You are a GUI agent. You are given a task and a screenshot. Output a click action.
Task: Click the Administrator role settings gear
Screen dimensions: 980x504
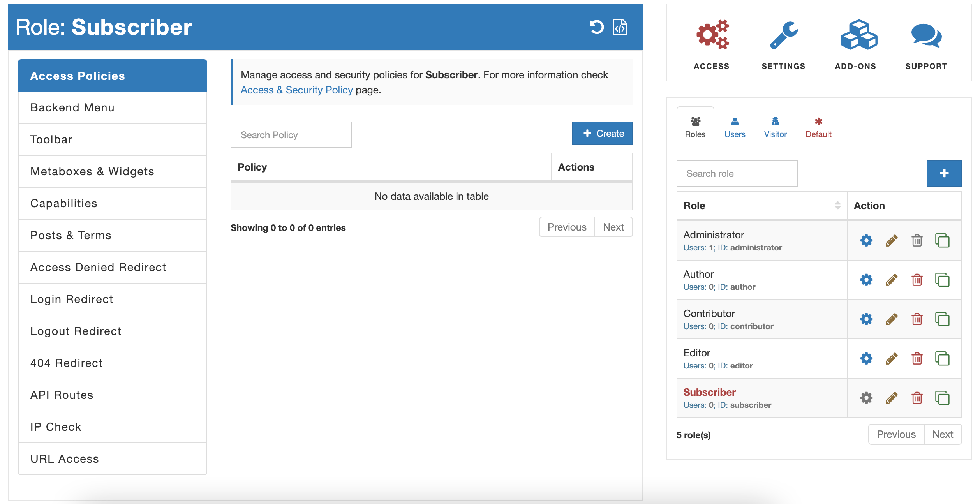(867, 240)
